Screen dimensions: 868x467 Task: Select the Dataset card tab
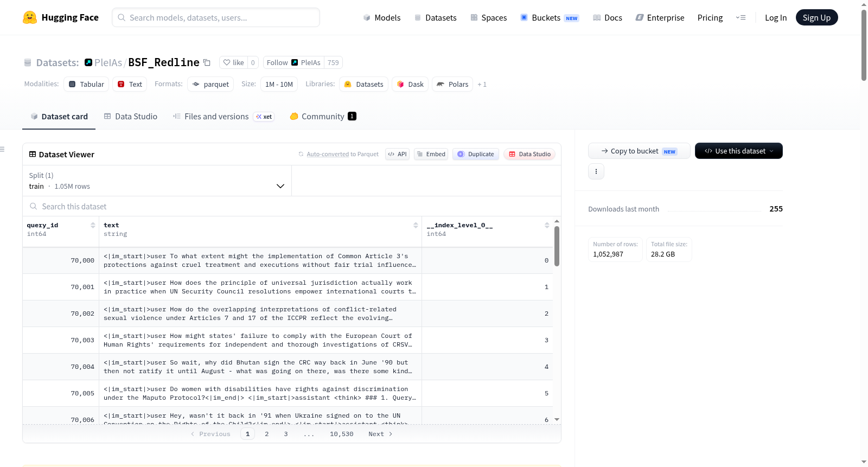[59, 116]
